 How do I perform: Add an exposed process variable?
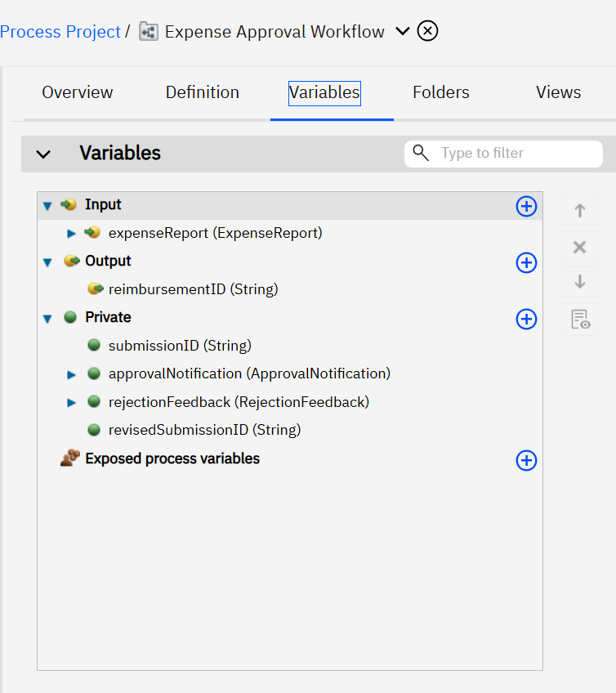point(526,461)
